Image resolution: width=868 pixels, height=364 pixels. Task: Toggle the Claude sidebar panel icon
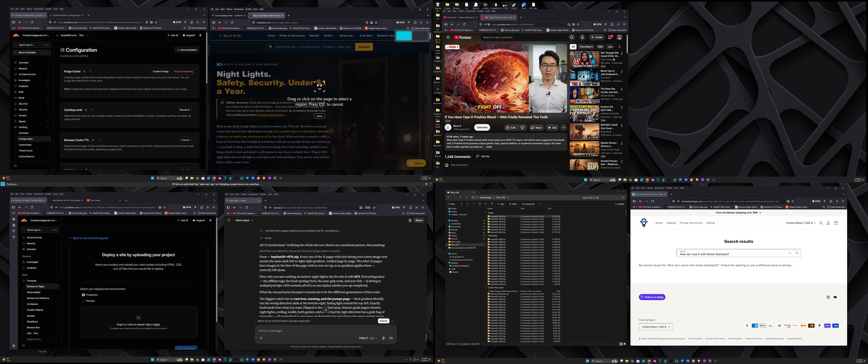(x=229, y=220)
